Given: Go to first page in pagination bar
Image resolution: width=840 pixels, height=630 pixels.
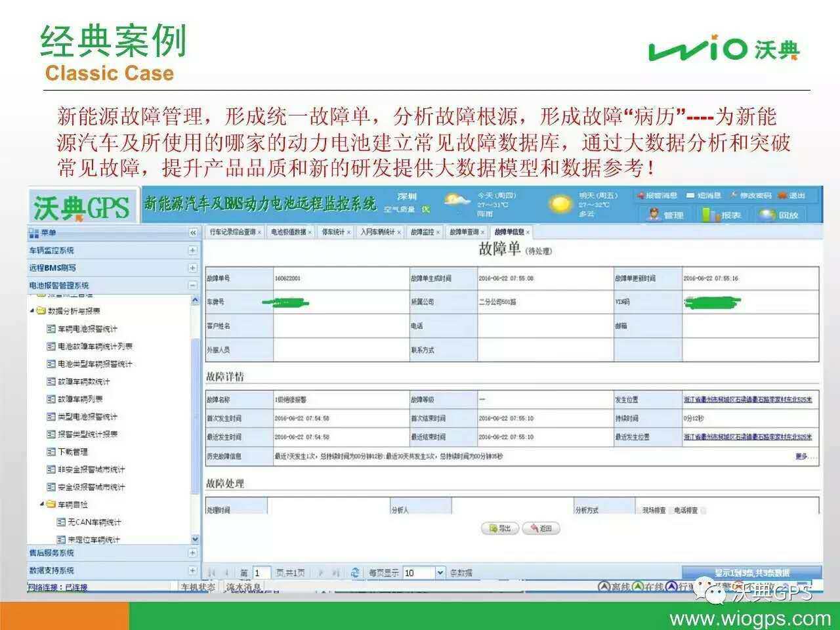Looking at the screenshot, I should coord(211,573).
